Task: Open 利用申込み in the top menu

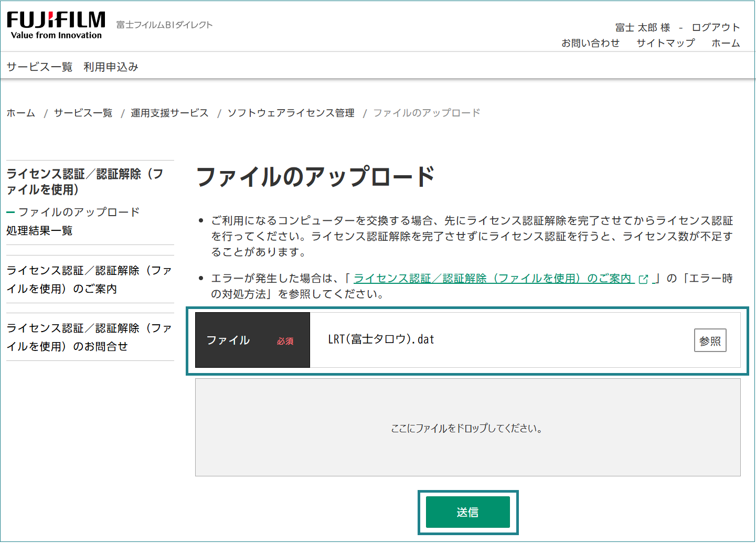Action: click(111, 67)
